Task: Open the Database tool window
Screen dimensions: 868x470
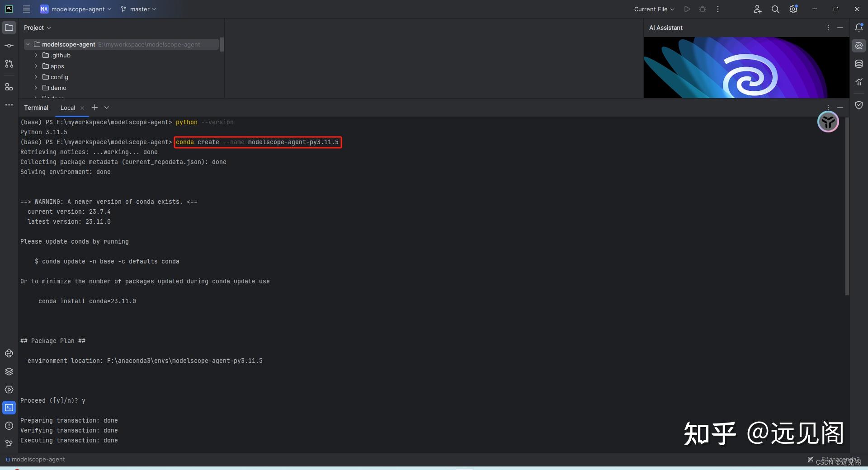Action: [859, 64]
